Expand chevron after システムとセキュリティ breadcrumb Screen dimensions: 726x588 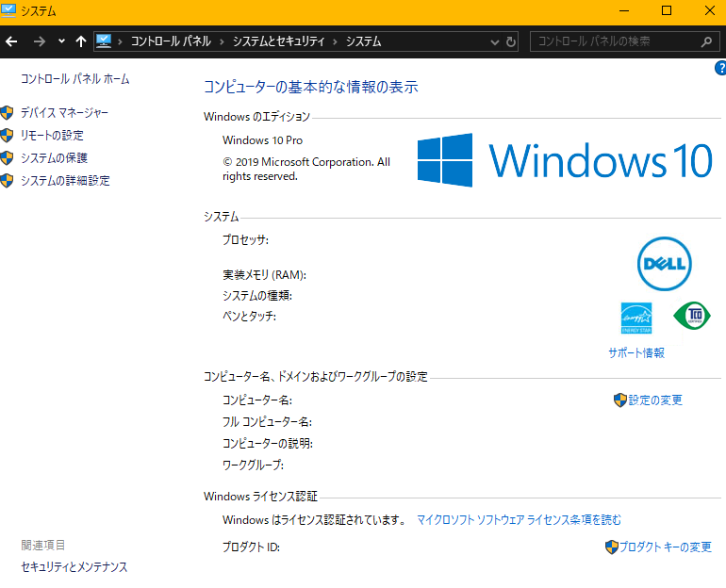click(x=336, y=42)
